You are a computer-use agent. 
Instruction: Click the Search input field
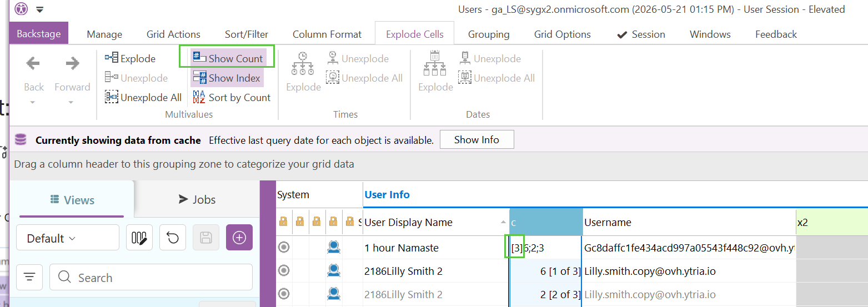coord(151,277)
